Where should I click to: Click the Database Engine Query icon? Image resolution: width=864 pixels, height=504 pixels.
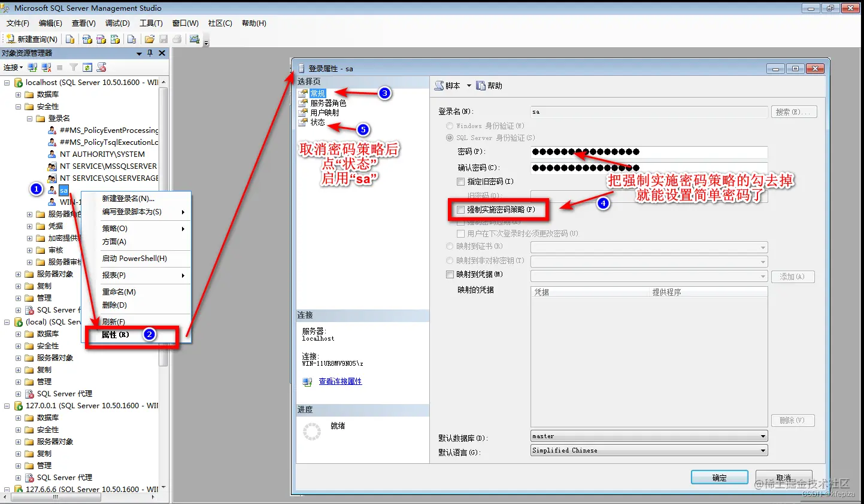[x=70, y=39]
